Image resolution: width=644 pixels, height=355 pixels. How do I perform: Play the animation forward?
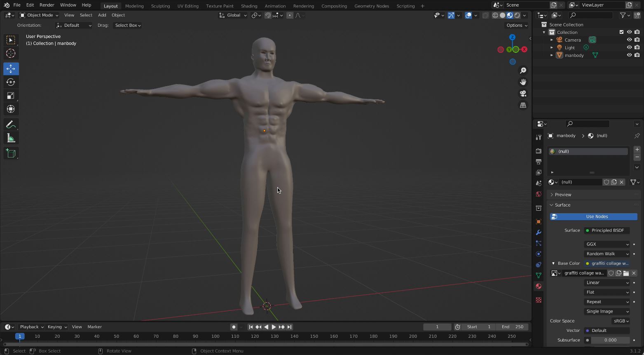[x=274, y=327]
